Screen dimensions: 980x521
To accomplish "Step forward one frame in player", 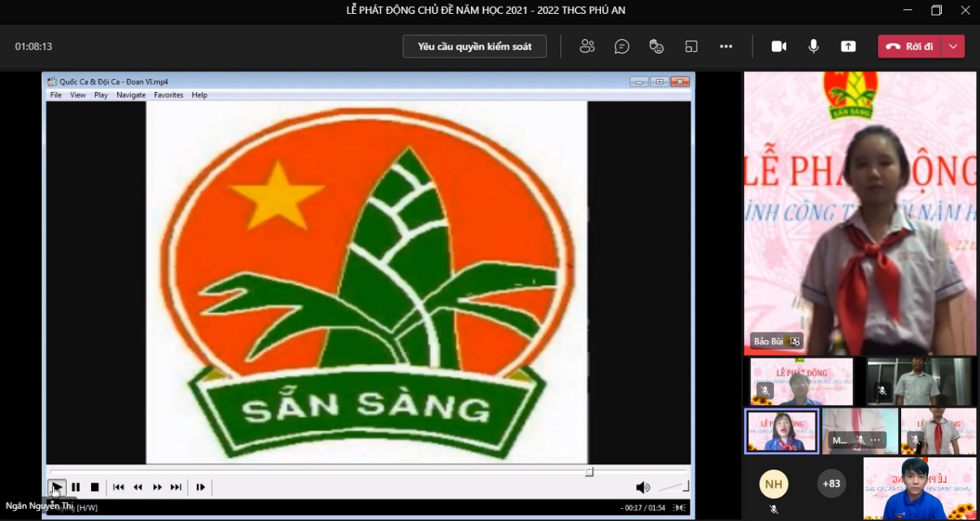I will click(201, 487).
